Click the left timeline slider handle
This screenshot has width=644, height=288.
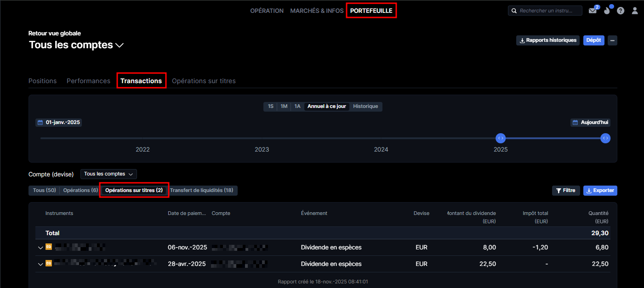pos(501,138)
